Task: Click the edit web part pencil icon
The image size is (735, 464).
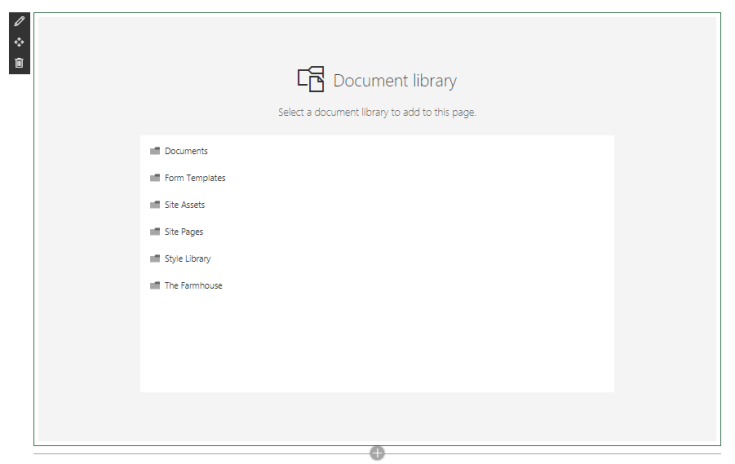Action: 18,23
